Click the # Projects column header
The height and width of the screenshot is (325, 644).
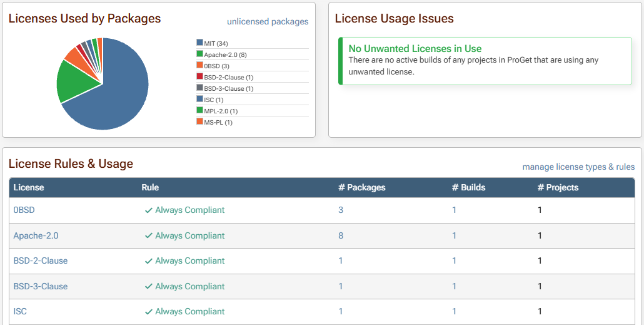[558, 188]
